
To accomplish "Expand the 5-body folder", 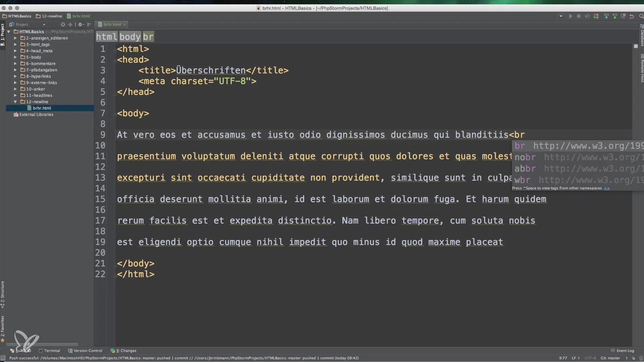I will [x=15, y=57].
